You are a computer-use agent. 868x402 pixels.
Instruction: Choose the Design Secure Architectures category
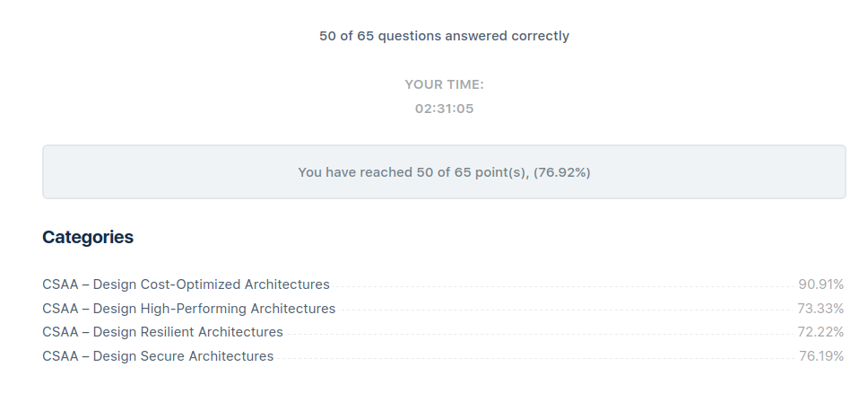(158, 356)
